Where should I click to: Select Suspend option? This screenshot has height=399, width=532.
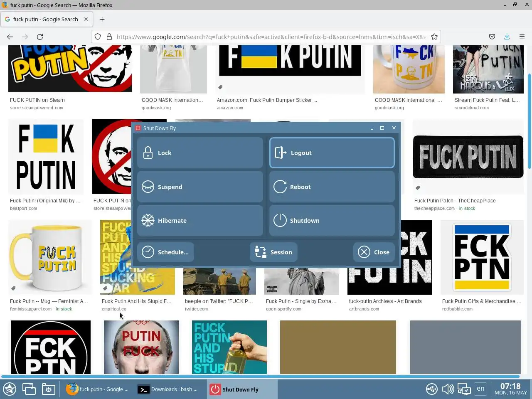[x=200, y=187]
